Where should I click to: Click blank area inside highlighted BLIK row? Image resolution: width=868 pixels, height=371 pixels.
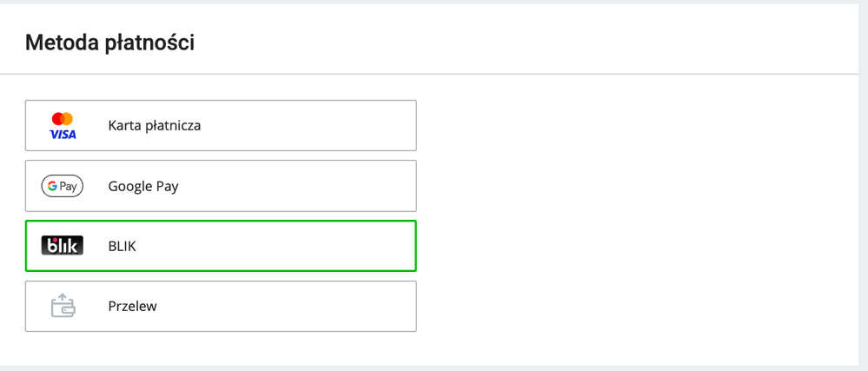[x=277, y=246]
